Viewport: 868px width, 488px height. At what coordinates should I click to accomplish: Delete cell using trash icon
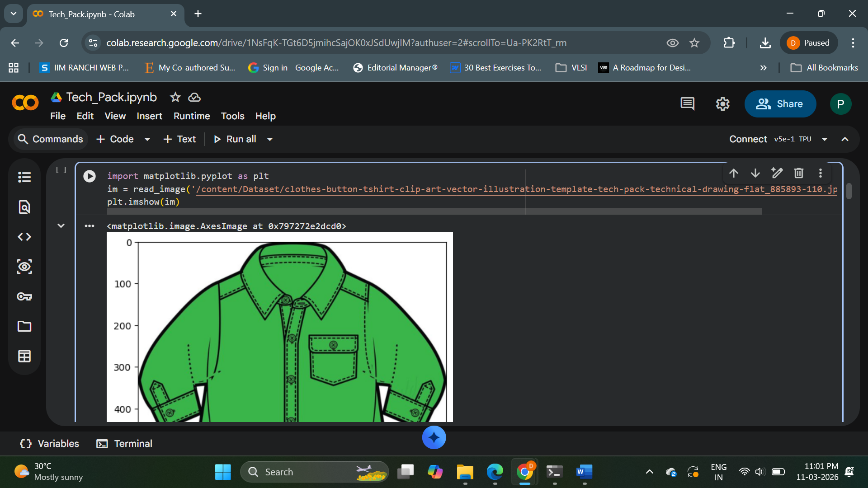799,173
